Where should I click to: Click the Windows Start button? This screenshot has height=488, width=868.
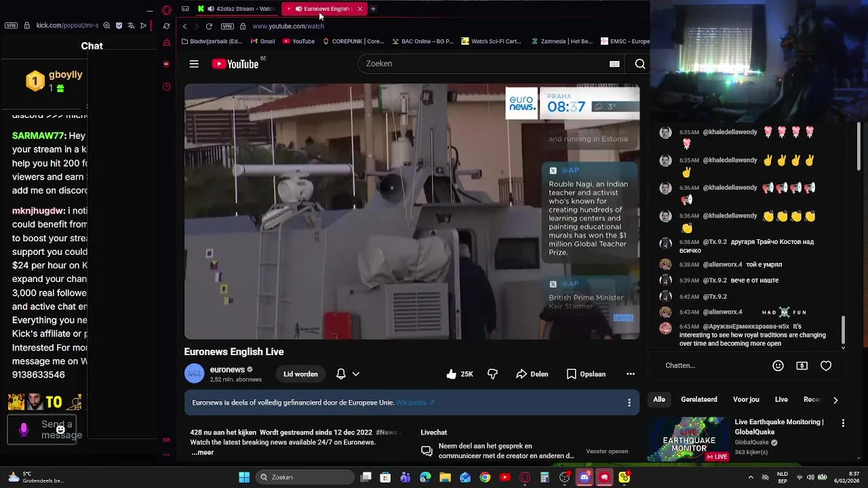click(244, 477)
